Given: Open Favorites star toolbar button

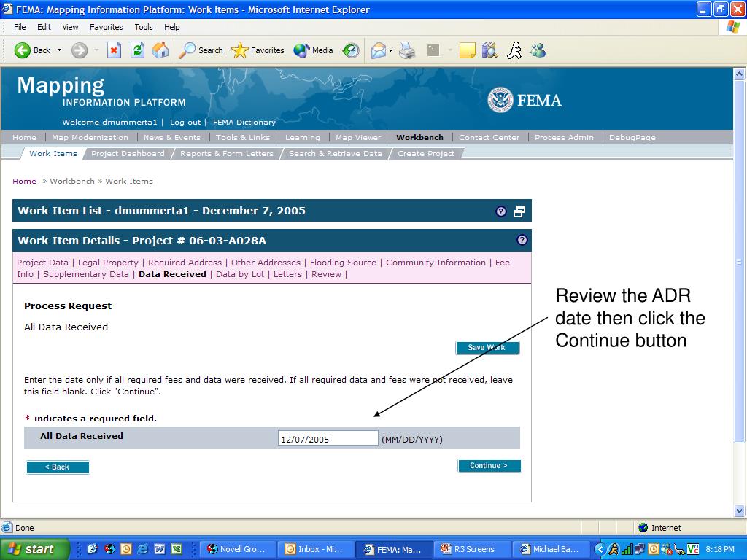Looking at the screenshot, I should [258, 50].
